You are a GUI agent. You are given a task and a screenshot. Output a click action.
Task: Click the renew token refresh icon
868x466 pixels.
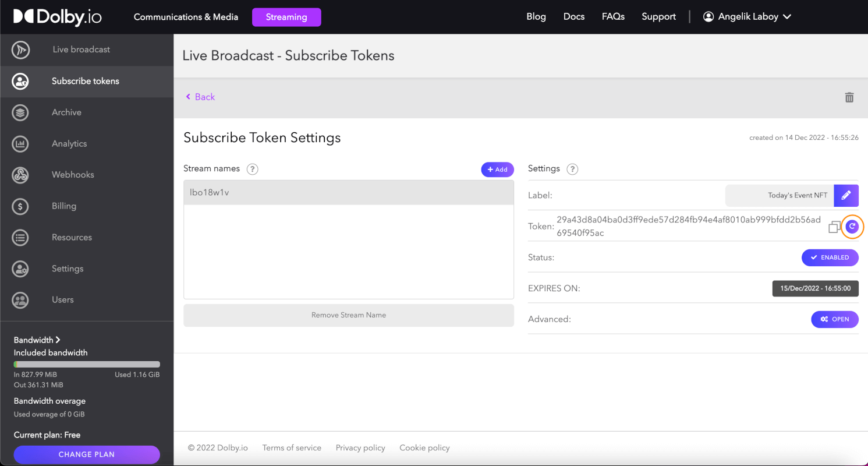point(852,227)
